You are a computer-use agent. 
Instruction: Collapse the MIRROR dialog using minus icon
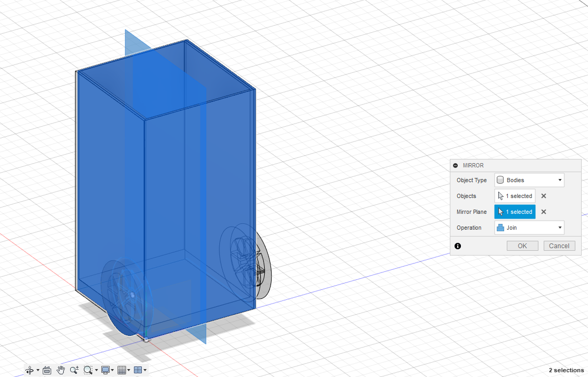[x=456, y=166]
